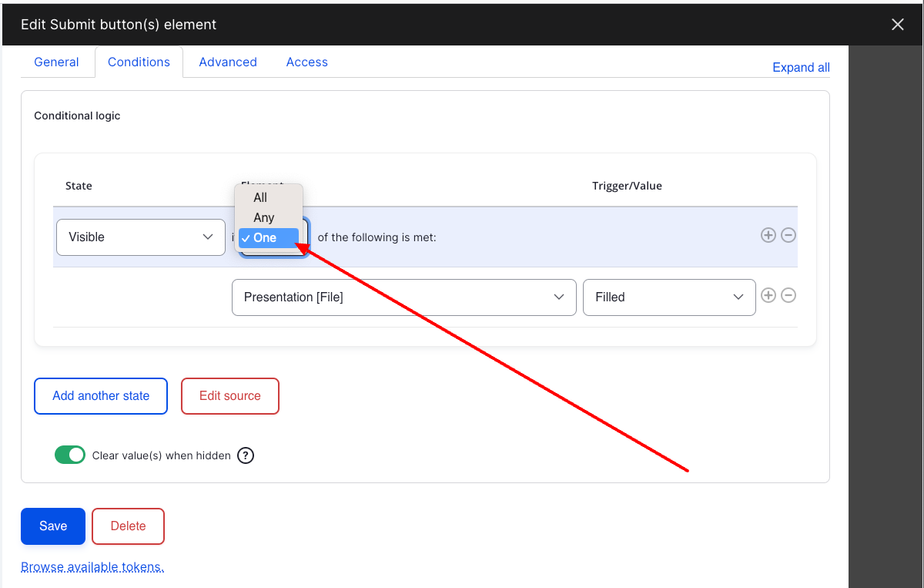Follow the Browse available tokens link

(92, 567)
